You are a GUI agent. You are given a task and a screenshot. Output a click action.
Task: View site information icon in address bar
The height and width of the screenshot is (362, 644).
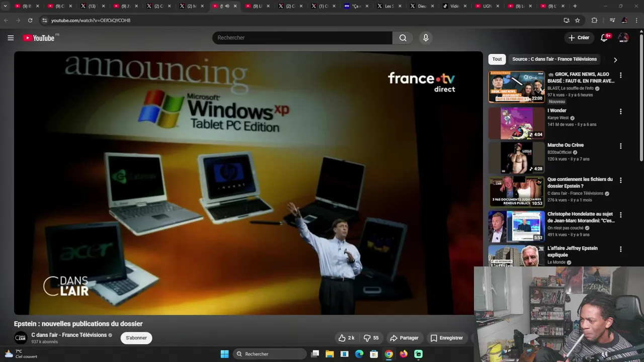[44, 20]
